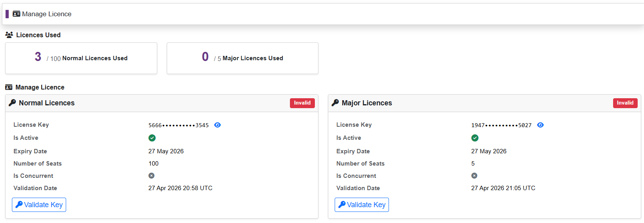Click the large count 0 for major licences used
Viewport: 644px width, 223px height.
click(x=205, y=57)
